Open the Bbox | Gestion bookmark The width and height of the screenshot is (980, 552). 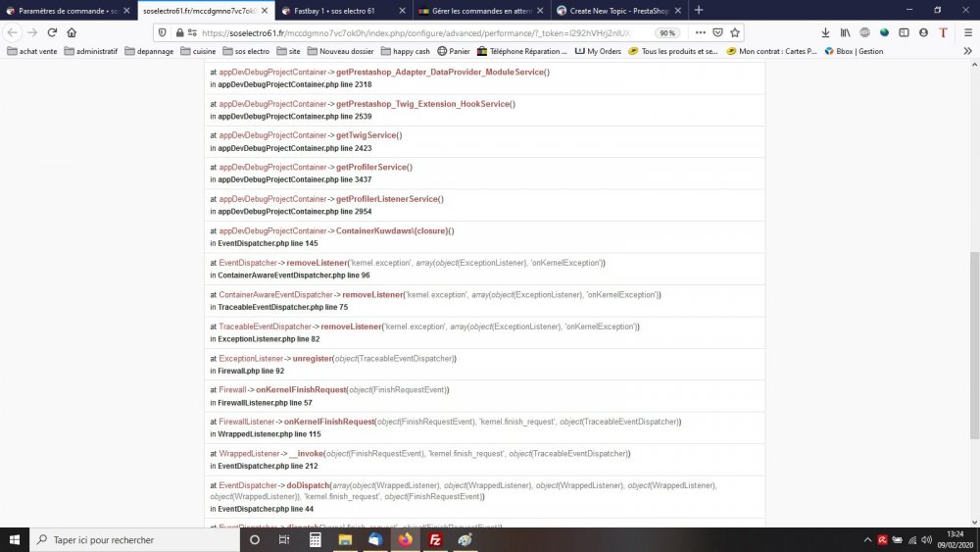[854, 51]
